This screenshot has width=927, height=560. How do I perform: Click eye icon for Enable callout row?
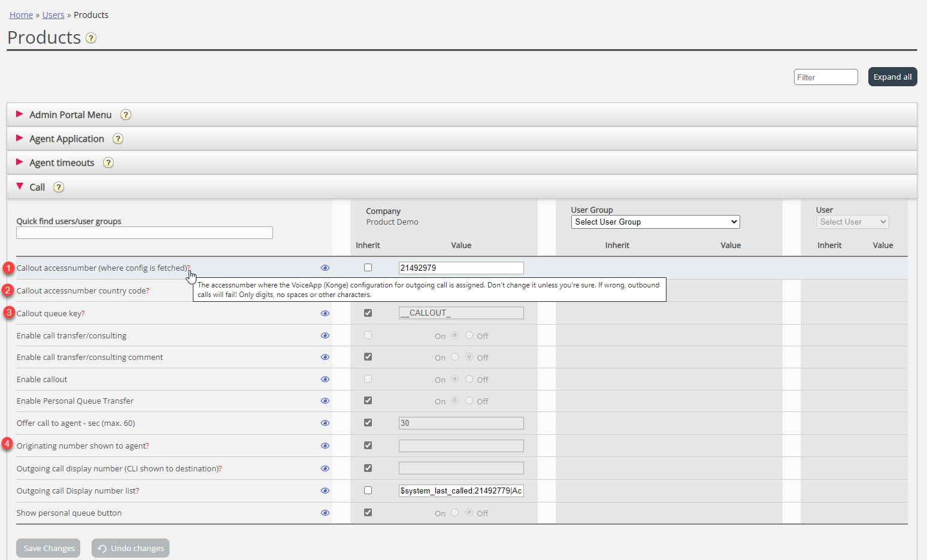coord(325,379)
